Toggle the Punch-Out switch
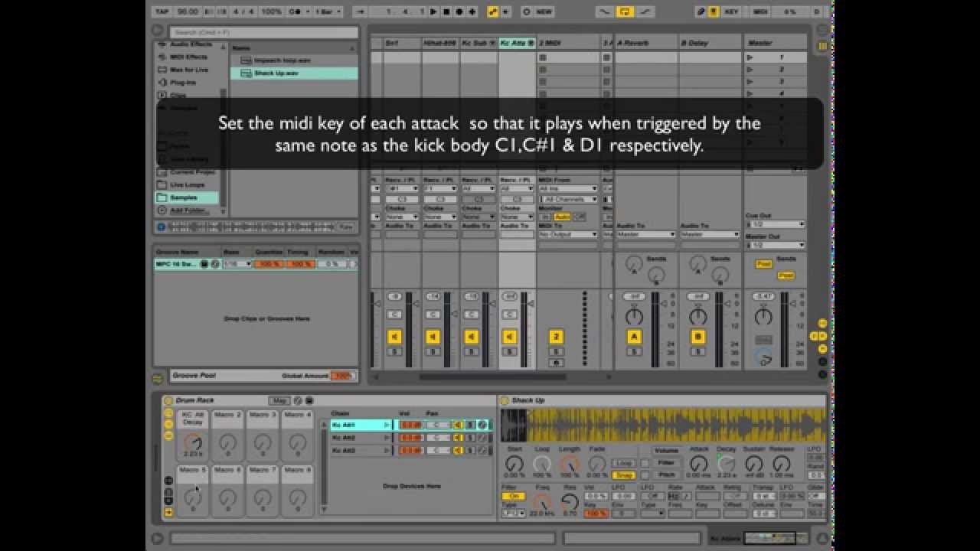This screenshot has height=551, width=980. click(x=646, y=11)
